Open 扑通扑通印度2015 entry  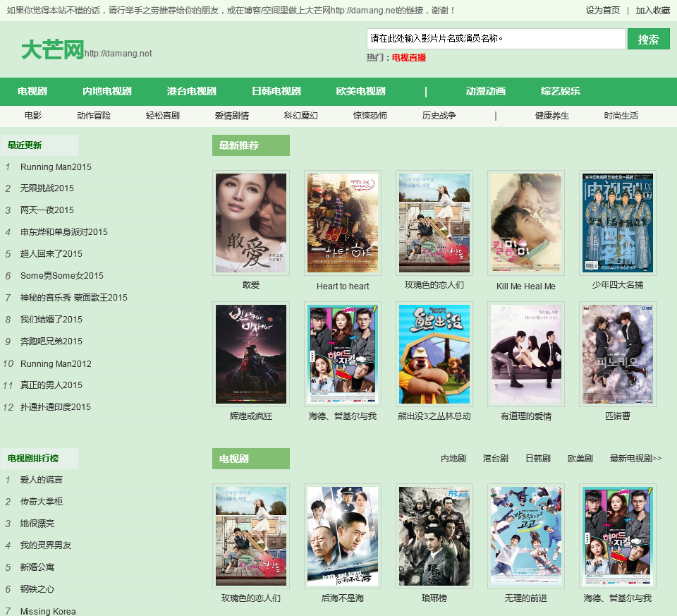click(x=56, y=407)
